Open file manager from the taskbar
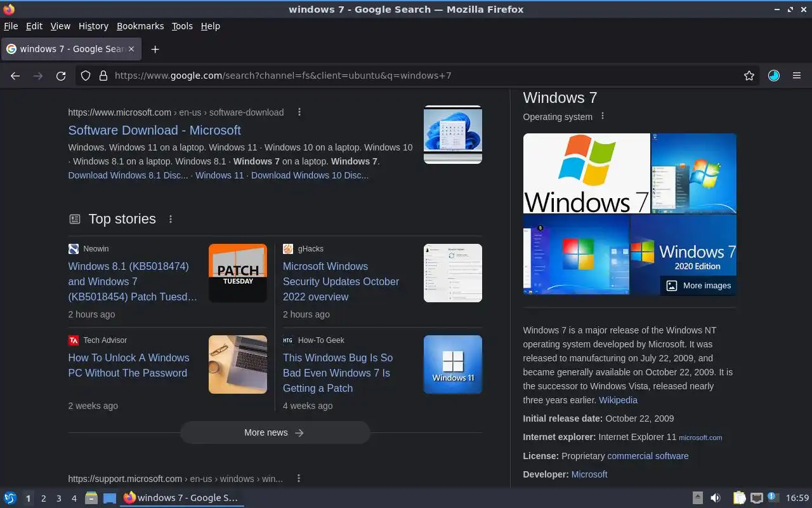Viewport: 812px width, 508px height. tap(91, 498)
